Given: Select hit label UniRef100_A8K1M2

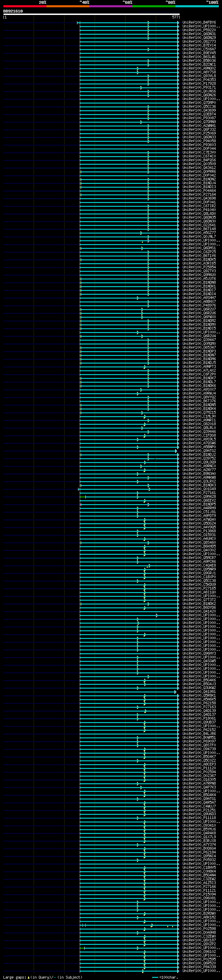Looking at the screenshot, I should click(199, 917).
